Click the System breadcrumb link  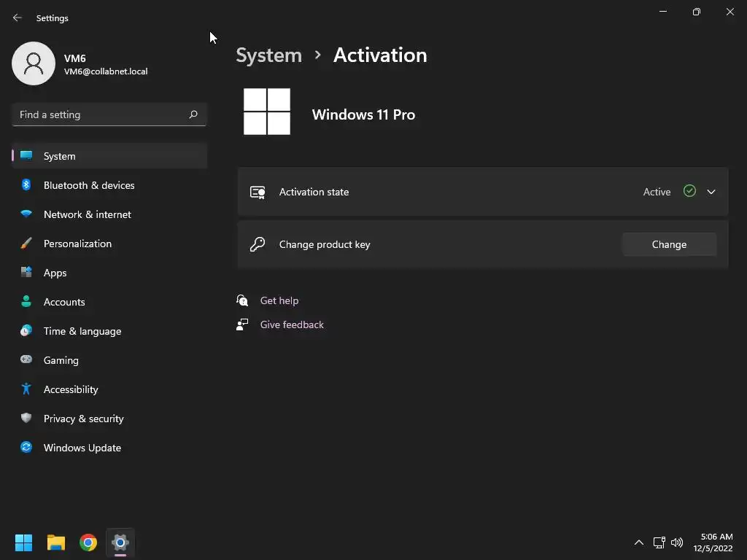point(268,55)
